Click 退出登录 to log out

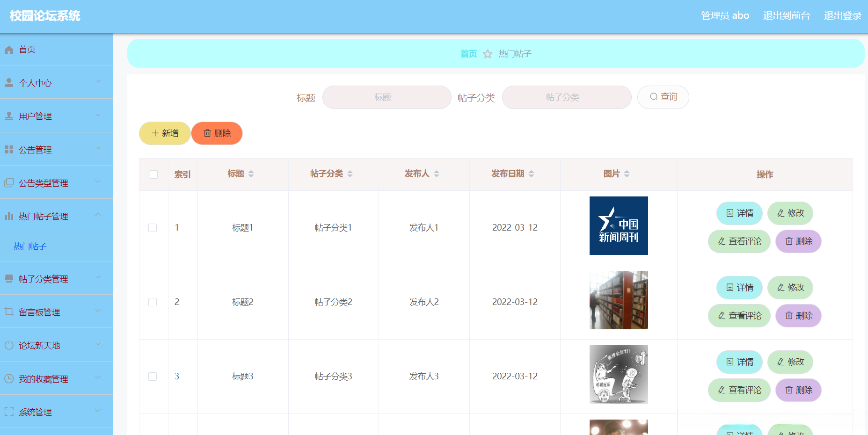pos(843,16)
